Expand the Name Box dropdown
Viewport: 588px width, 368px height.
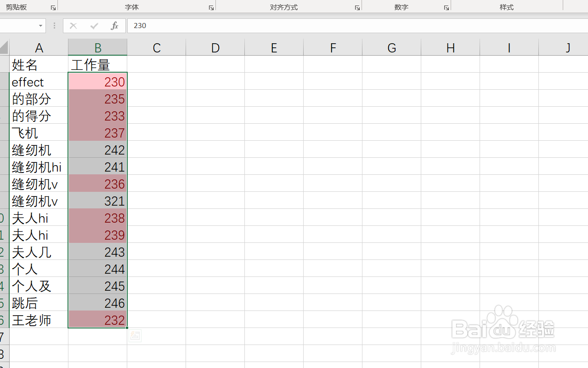[40, 26]
